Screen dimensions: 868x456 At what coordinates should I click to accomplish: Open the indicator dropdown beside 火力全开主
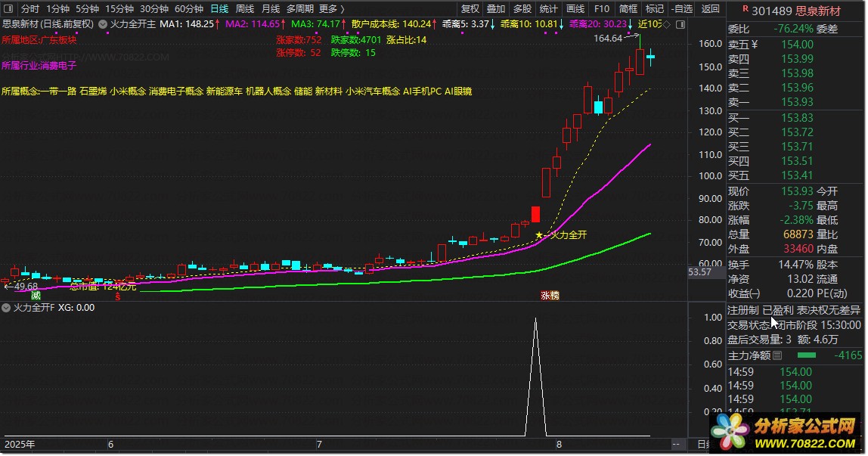click(x=103, y=24)
